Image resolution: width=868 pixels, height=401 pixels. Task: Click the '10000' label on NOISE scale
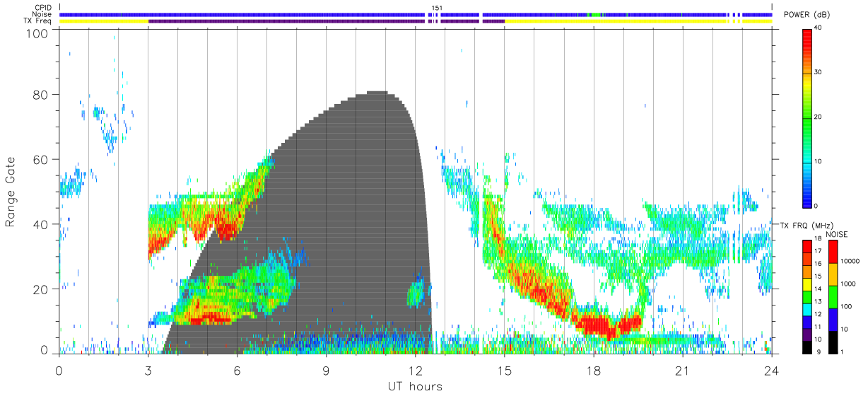(x=851, y=262)
